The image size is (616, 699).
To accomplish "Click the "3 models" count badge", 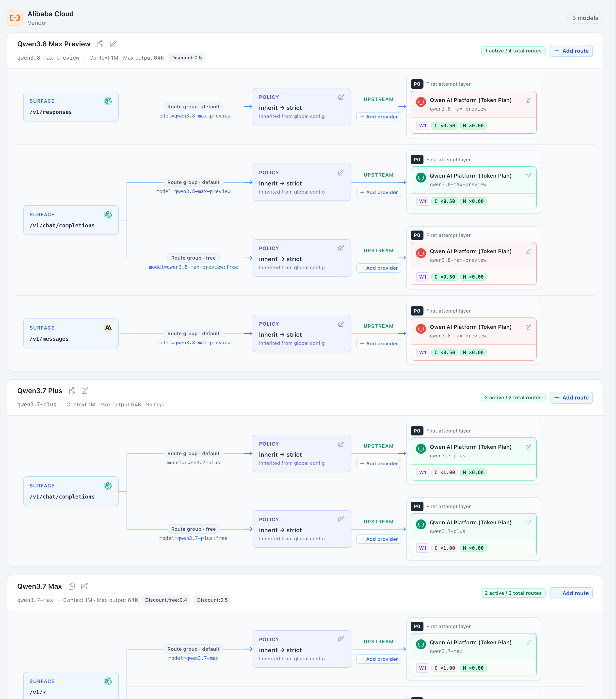I will point(585,18).
